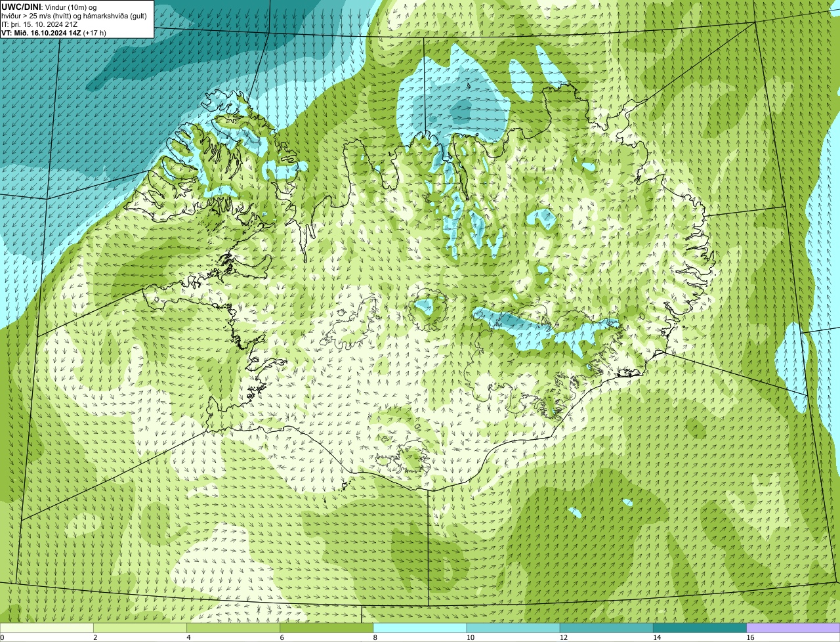Click the '10' label on the color scale

coord(470,637)
